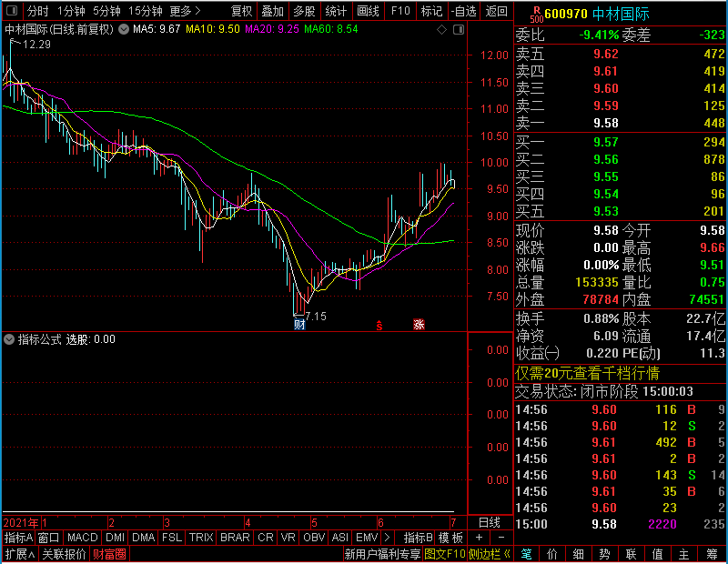Zoom out chart with minus button
Screen dimensions: 728x564
(501, 538)
